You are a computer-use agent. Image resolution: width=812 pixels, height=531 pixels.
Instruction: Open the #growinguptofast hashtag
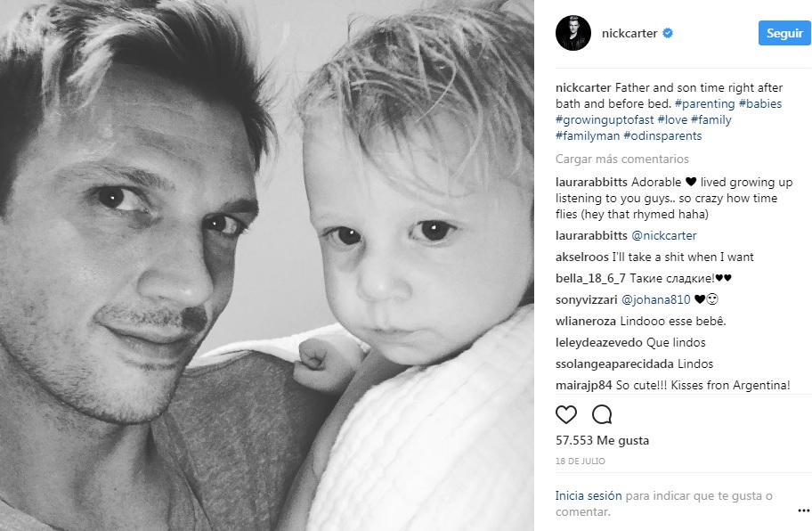[605, 119]
